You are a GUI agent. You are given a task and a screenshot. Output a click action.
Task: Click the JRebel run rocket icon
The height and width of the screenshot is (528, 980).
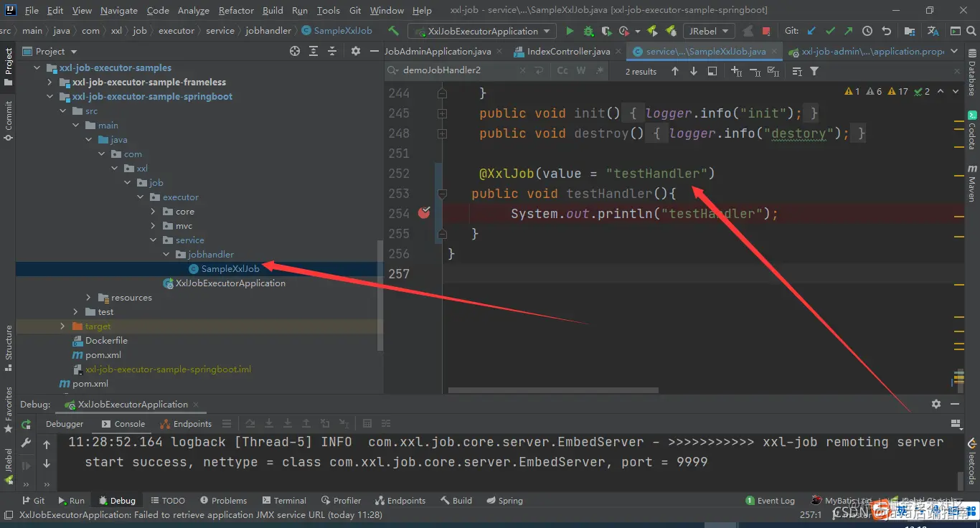(x=652, y=31)
